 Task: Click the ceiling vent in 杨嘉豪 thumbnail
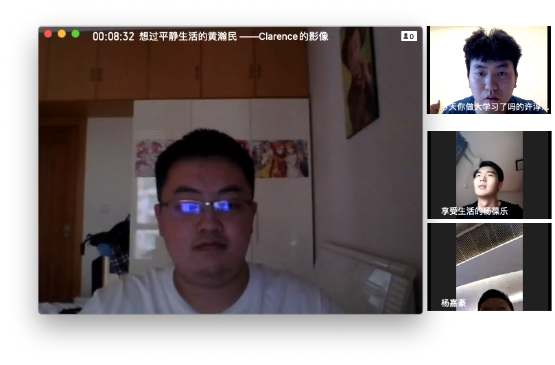(x=489, y=243)
